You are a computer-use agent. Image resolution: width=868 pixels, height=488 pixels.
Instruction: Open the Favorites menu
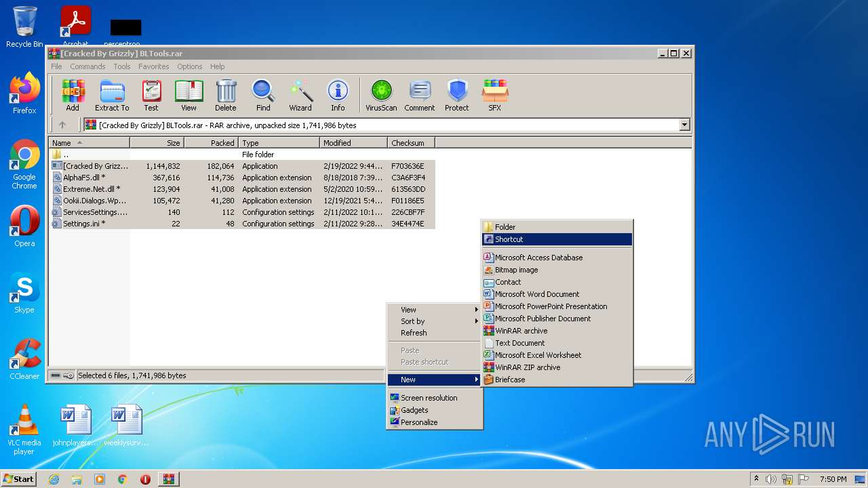point(154,66)
